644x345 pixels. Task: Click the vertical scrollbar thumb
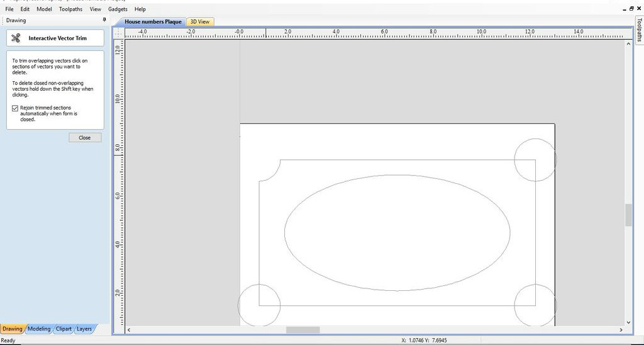coord(628,215)
